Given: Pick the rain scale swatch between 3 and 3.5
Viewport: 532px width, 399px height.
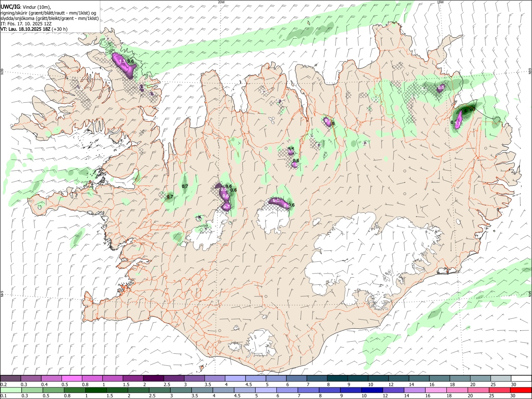Looking at the screenshot, I should [180, 390].
